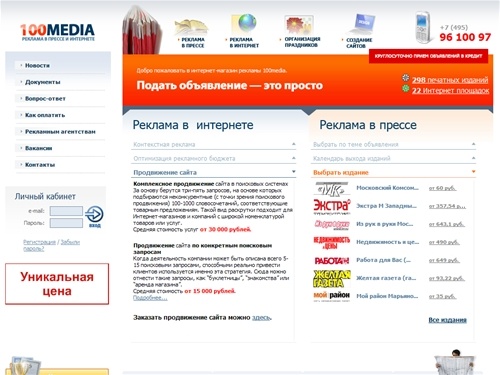The width and height of the screenshot is (500, 375).
Task: Open price 'от 35 руб.' link
Action: pyautogui.click(x=442, y=296)
